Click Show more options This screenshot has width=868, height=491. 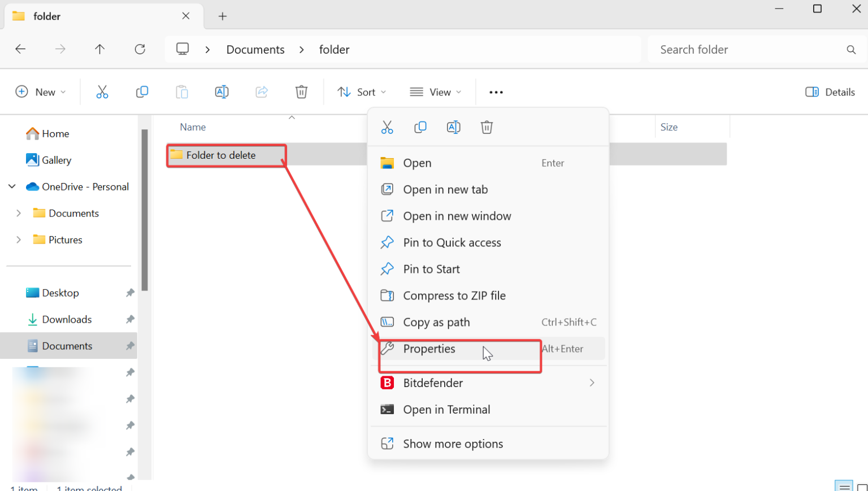coord(453,444)
